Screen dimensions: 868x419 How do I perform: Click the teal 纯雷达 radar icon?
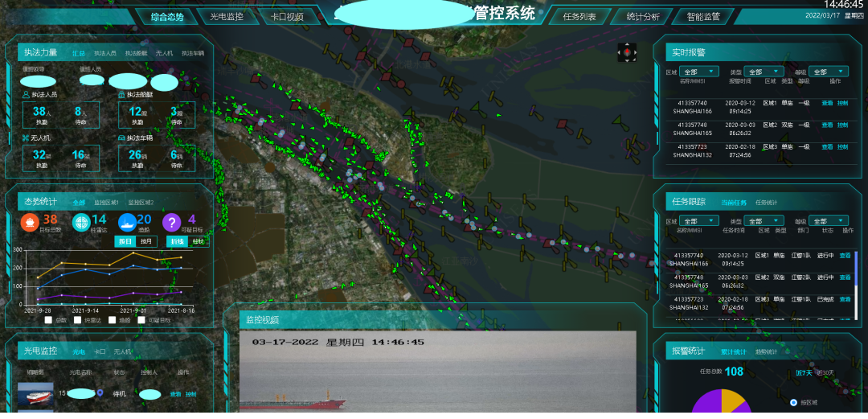tap(80, 223)
